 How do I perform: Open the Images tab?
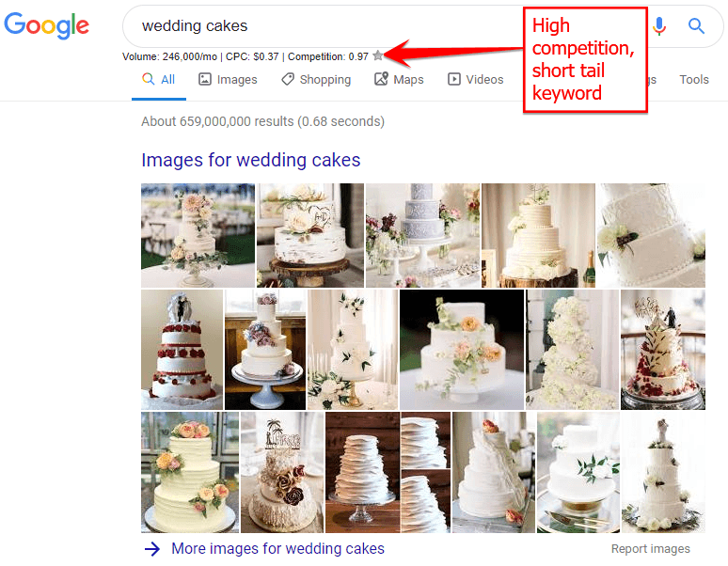pyautogui.click(x=228, y=79)
